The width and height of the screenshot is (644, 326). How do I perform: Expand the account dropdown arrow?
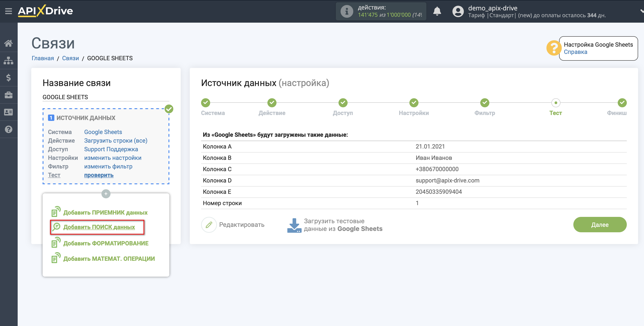642,11
